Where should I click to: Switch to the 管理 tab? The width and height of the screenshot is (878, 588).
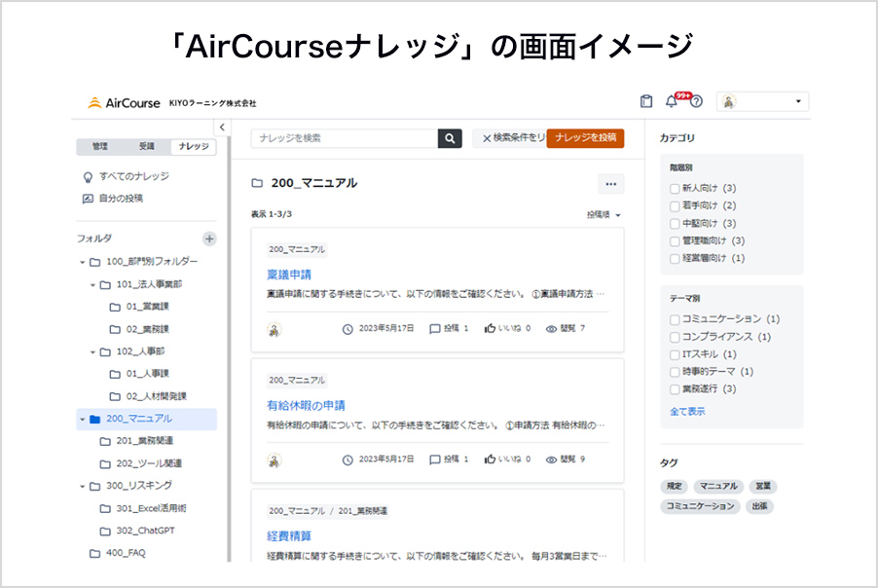[100, 146]
